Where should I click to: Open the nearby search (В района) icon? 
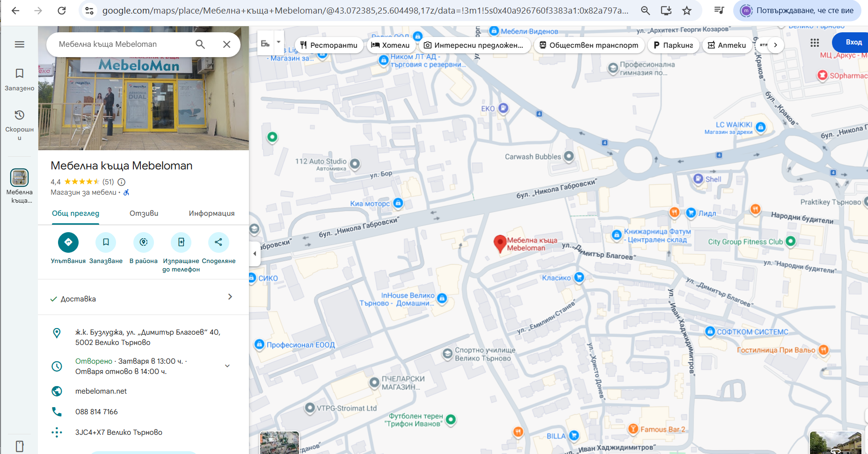pos(143,242)
